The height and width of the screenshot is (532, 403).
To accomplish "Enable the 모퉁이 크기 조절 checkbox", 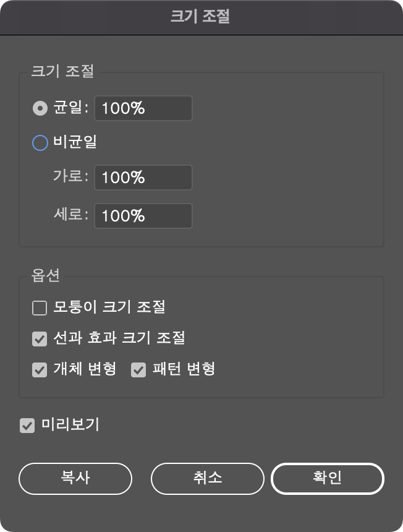I will (x=39, y=307).
